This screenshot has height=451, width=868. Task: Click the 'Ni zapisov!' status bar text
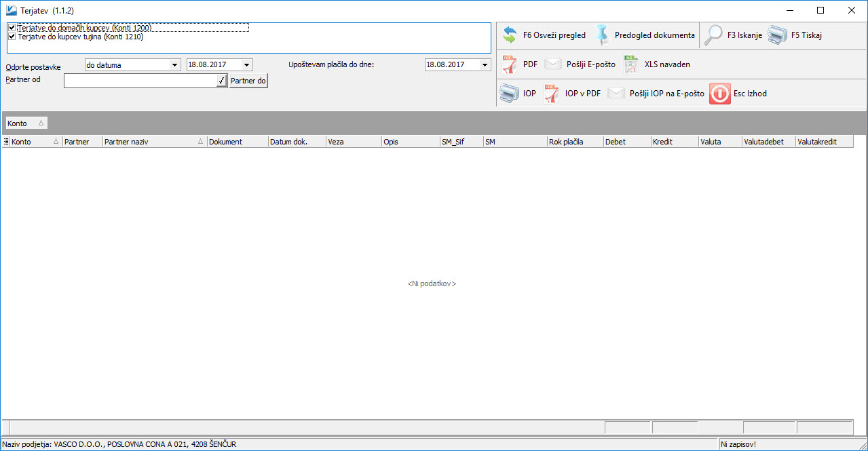click(738, 444)
